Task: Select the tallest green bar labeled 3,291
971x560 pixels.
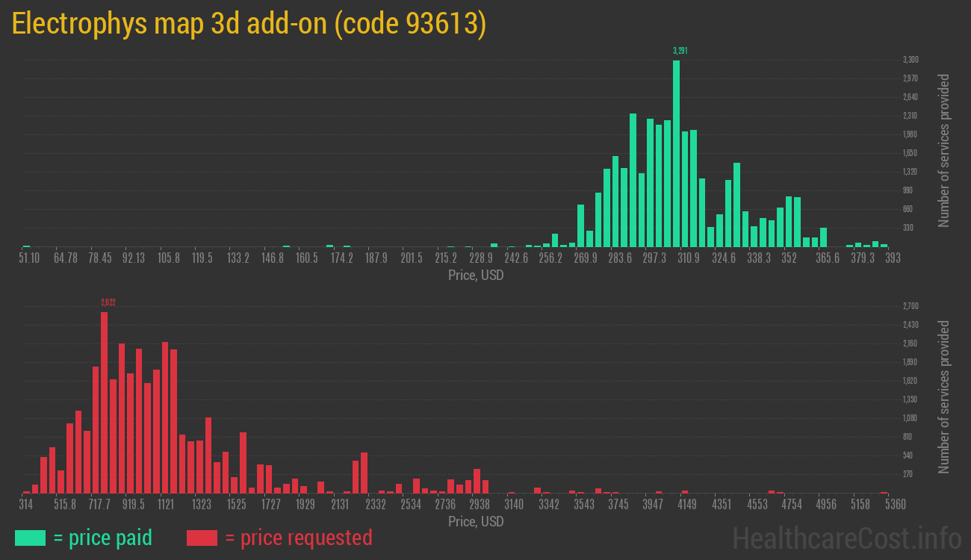Action: (x=676, y=153)
